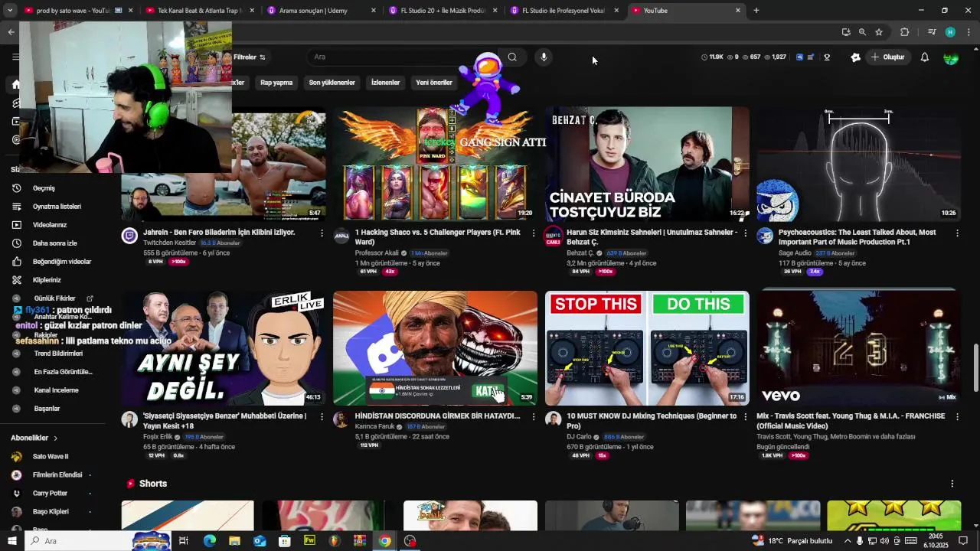Click the trophy icon in the YouTube header
The height and width of the screenshot is (551, 980).
coord(827,57)
